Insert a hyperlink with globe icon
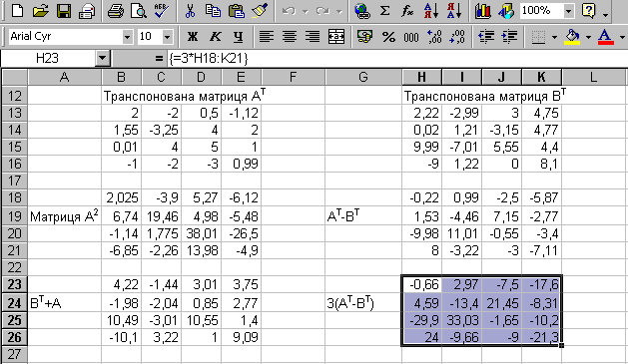This screenshot has height=364, width=628. click(362, 11)
